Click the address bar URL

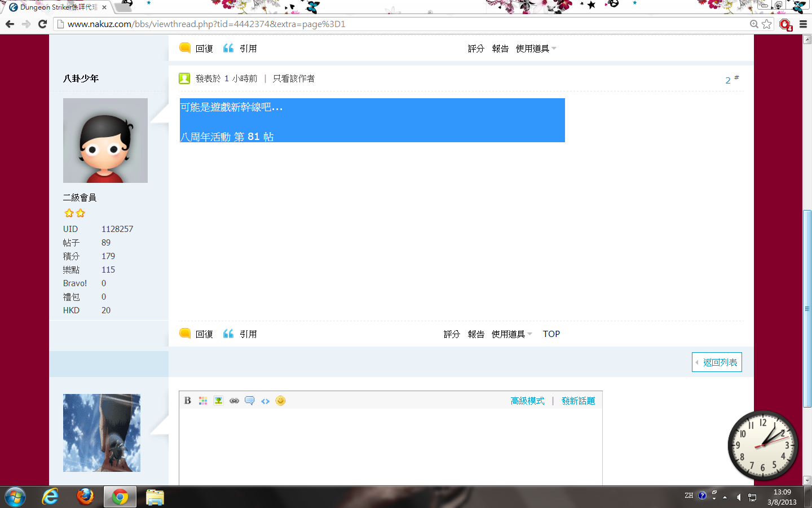pyautogui.click(x=206, y=24)
